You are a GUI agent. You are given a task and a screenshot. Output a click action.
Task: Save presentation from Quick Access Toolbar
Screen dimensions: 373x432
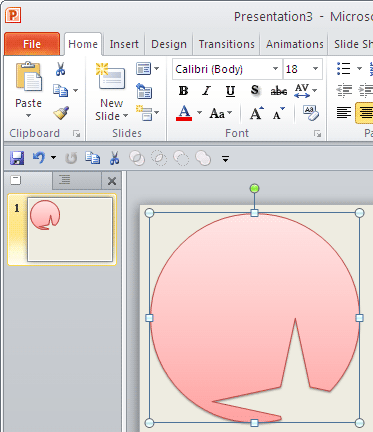click(17, 158)
